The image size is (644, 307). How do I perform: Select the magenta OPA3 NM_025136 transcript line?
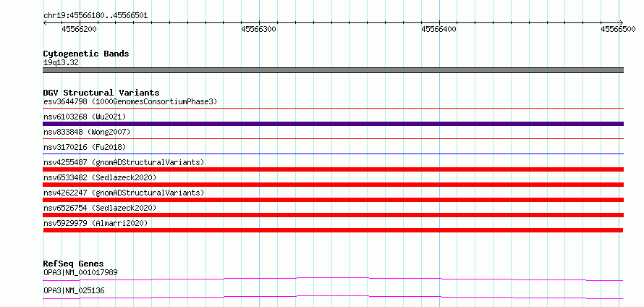(334, 297)
